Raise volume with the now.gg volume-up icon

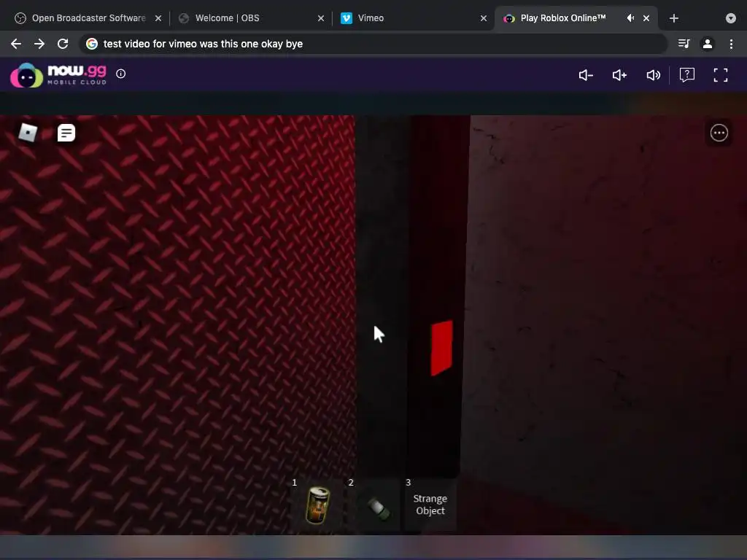pos(619,75)
